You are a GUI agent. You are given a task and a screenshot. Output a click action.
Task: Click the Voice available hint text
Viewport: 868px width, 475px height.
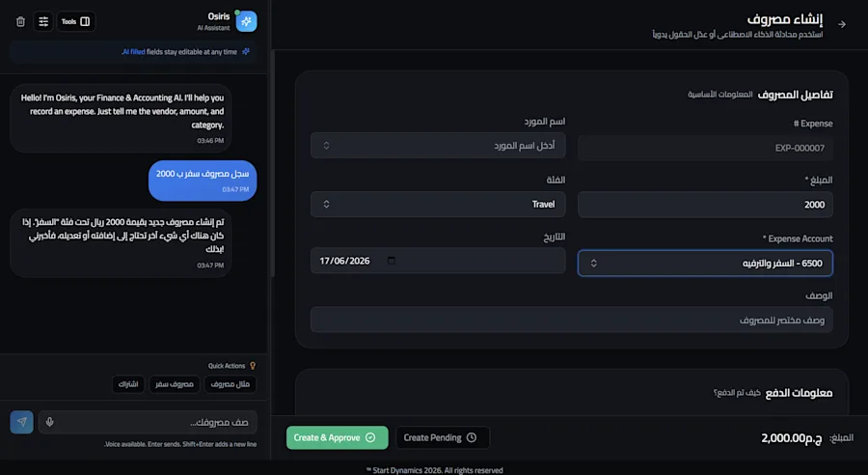coord(180,444)
